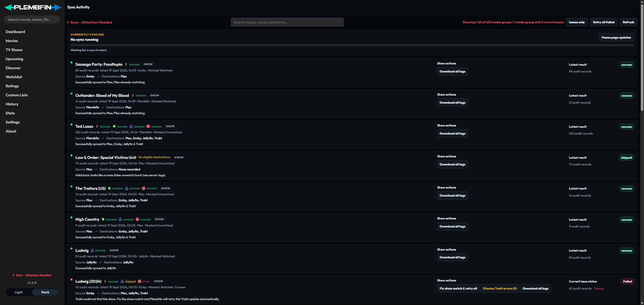This screenshot has height=305, width=644.
Task: Click Trakt icon in High Country row
Action: pyautogui.click(x=137, y=219)
